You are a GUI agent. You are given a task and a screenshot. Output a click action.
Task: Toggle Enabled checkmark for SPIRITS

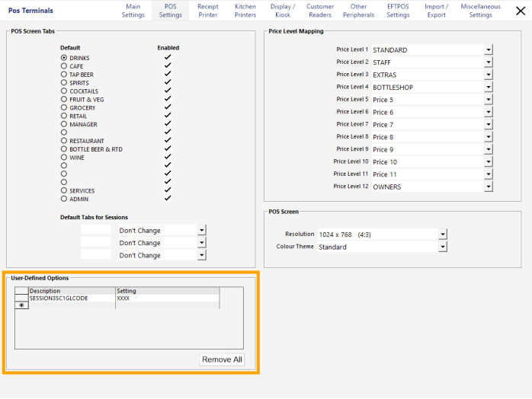[x=168, y=81]
